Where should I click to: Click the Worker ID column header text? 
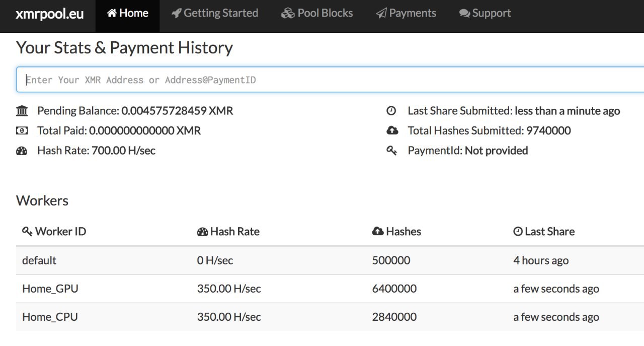coord(60,232)
